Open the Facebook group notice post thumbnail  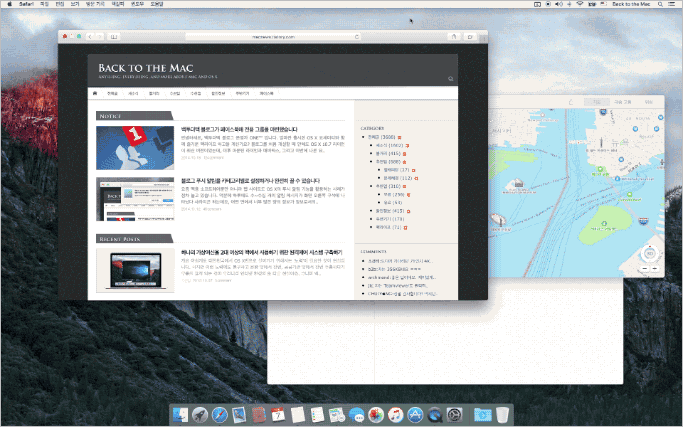135,148
